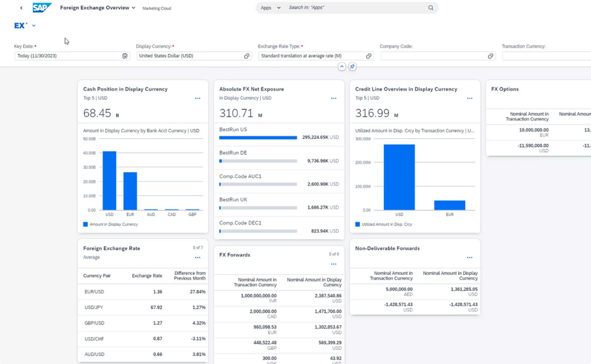
Task: Expand Foreign Exchange Overview title dropdown
Action: coord(133,8)
